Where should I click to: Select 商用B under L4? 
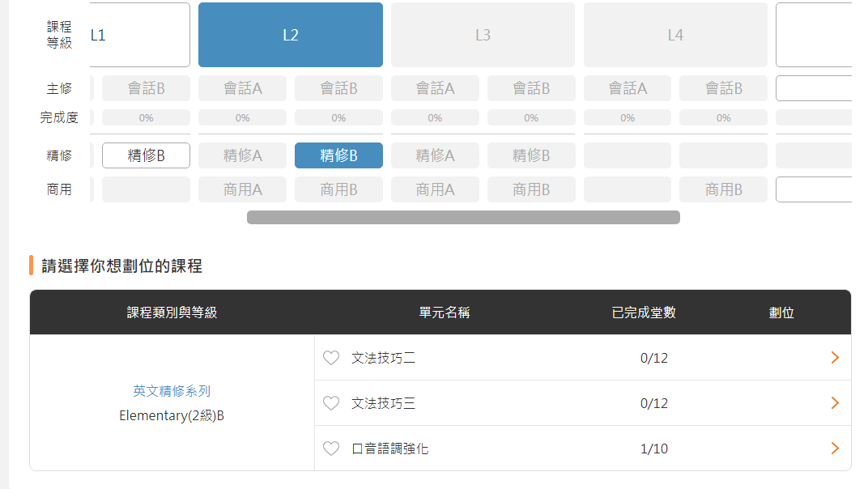tap(724, 189)
